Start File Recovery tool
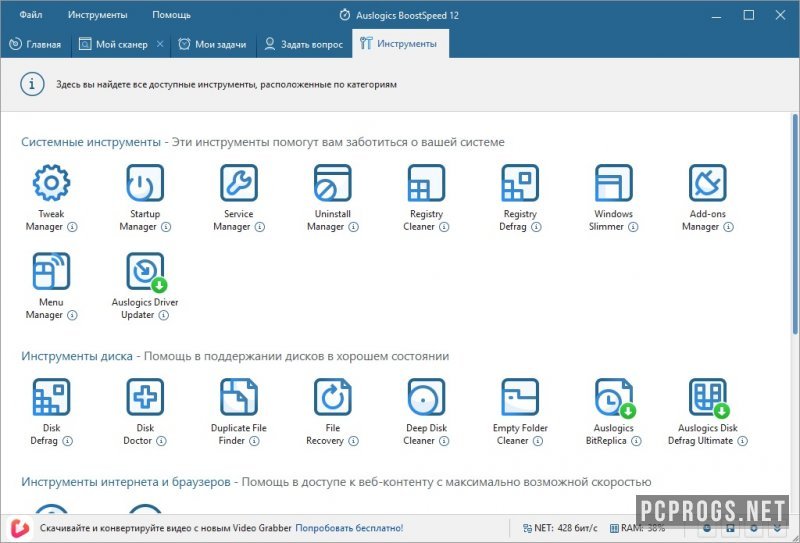The width and height of the screenshot is (800, 543). pyautogui.click(x=333, y=397)
